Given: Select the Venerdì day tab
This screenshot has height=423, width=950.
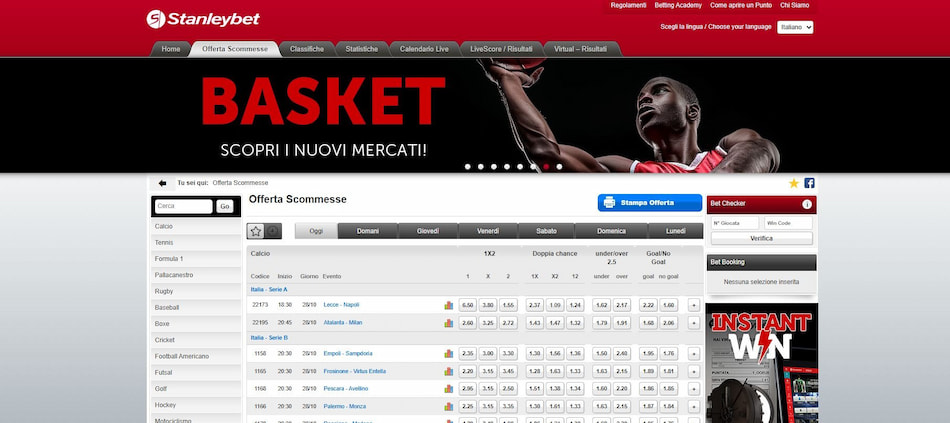Looking at the screenshot, I should point(488,231).
